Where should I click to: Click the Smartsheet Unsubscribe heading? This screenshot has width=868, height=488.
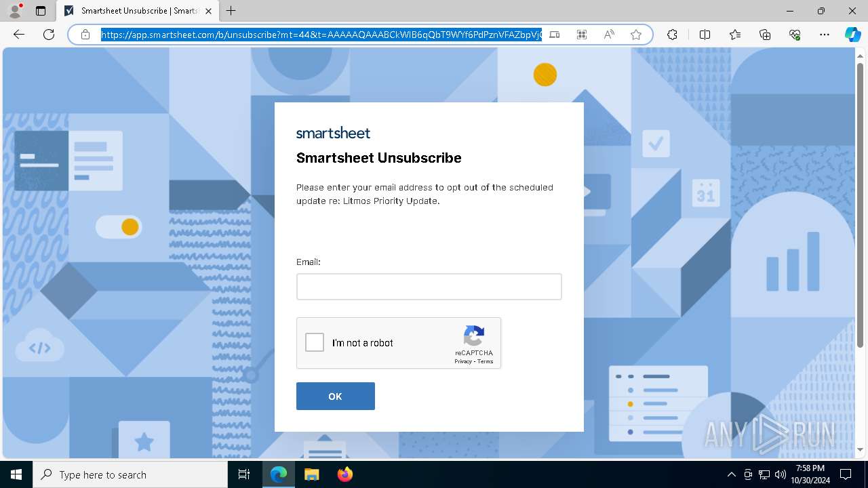[x=379, y=158]
